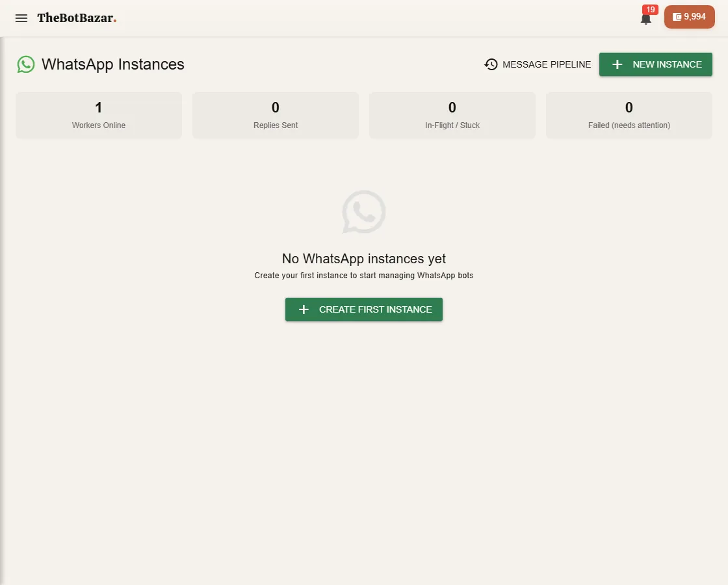
Task: Open the notifications bell icon
Action: point(645,19)
